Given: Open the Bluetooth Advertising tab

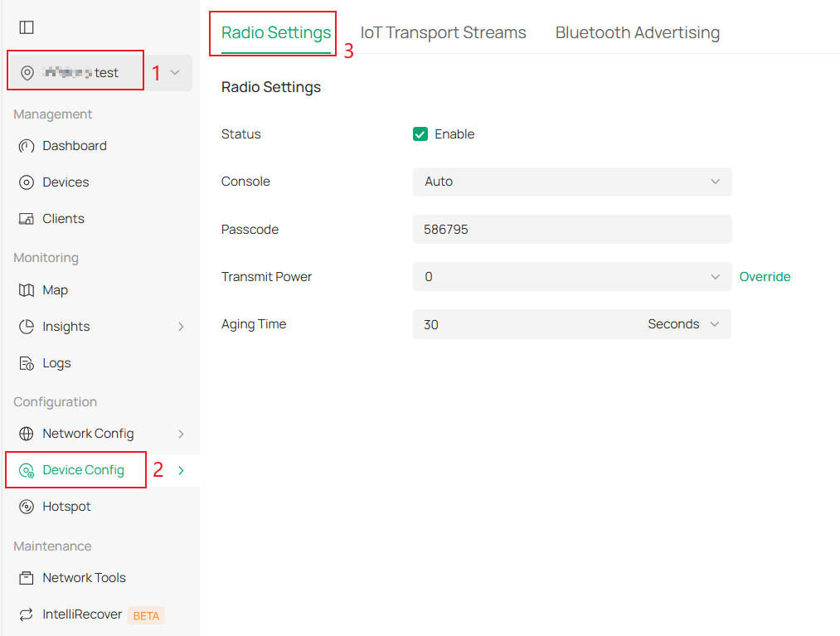Looking at the screenshot, I should pyautogui.click(x=637, y=32).
